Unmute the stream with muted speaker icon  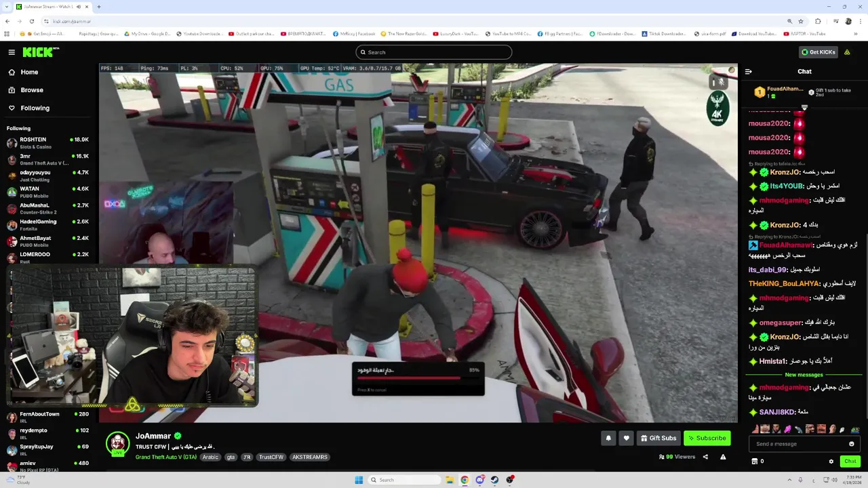(722, 82)
